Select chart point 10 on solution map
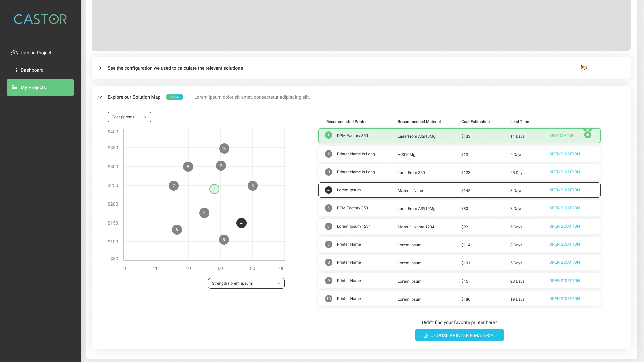Image resolution: width=644 pixels, height=362 pixels. 224,148
